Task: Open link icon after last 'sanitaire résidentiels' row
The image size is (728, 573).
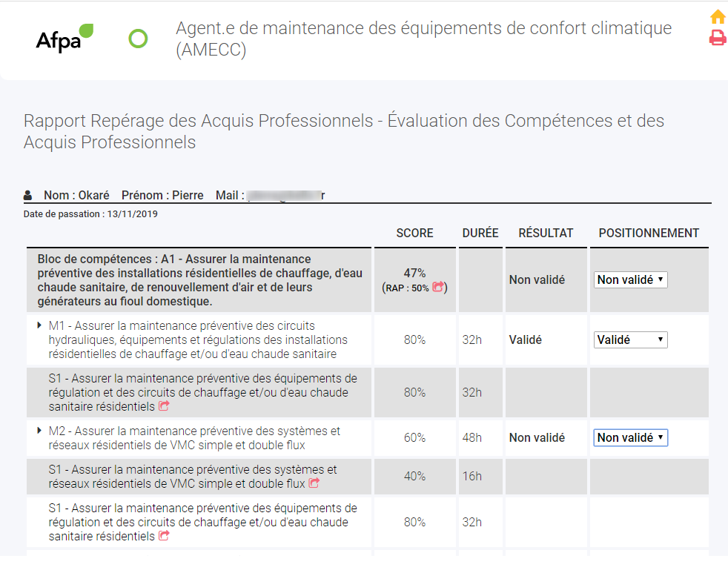Action: click(163, 535)
